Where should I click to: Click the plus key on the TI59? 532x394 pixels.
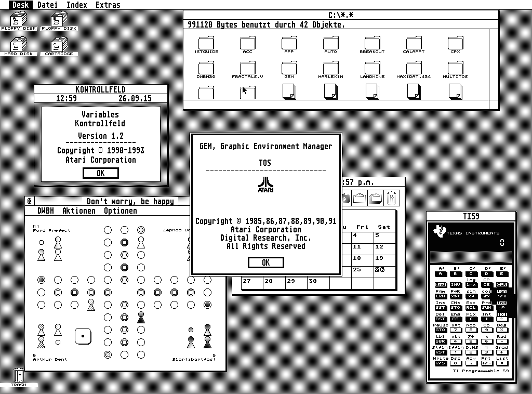(502, 352)
